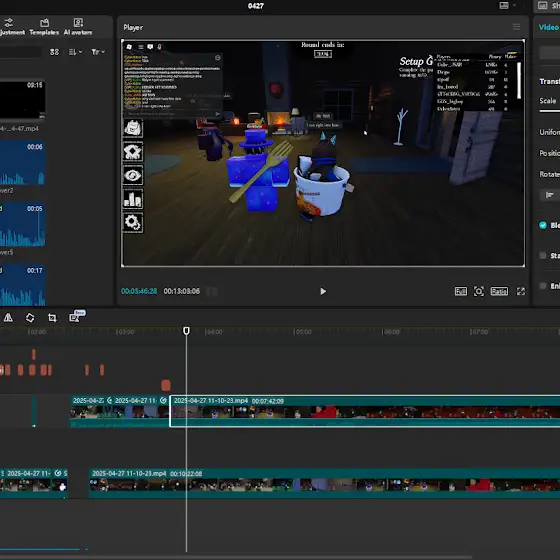Viewport: 560px width, 560px height.
Task: Open the Adjustment panel
Action: (x=11, y=27)
